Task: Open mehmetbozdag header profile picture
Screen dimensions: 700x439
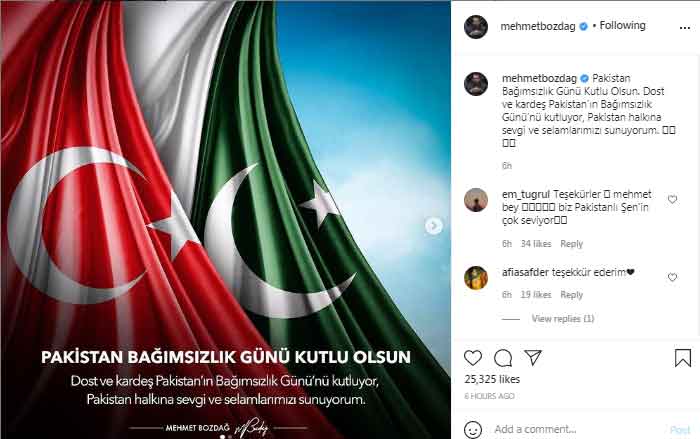Action: pos(476,27)
